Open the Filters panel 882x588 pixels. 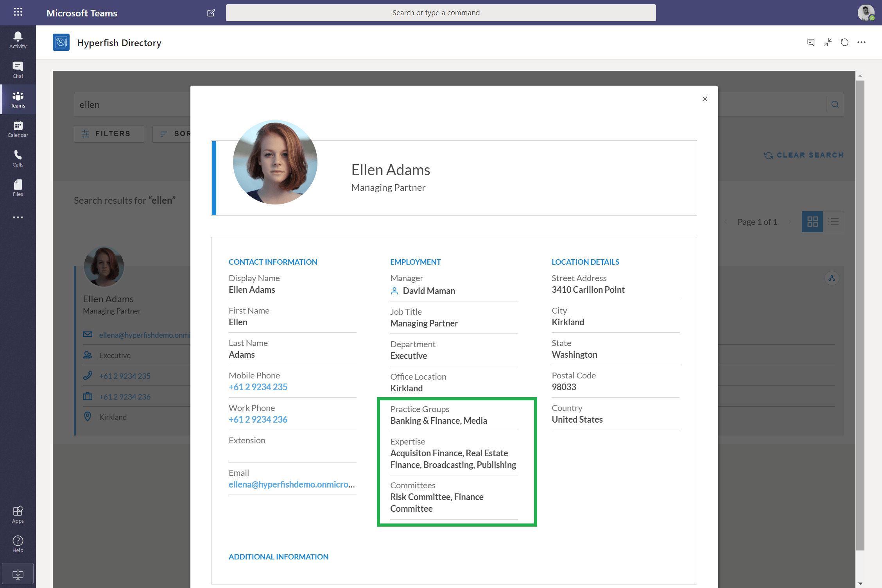point(109,133)
